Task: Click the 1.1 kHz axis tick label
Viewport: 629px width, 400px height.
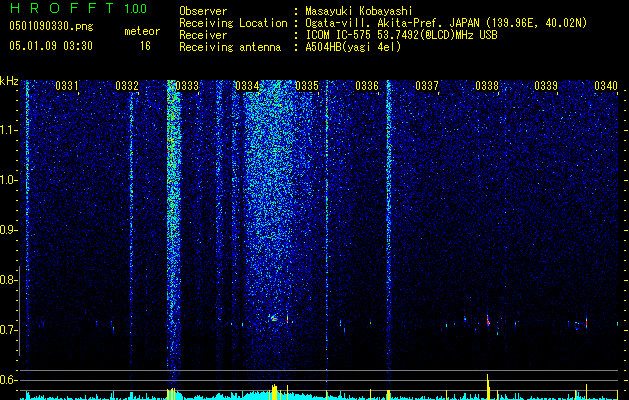Action: pos(7,130)
